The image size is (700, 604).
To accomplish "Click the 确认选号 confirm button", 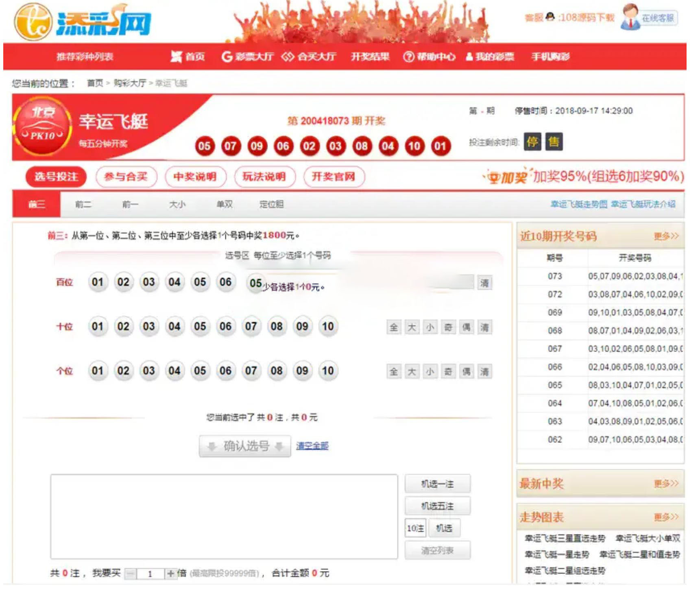I will pyautogui.click(x=245, y=447).
